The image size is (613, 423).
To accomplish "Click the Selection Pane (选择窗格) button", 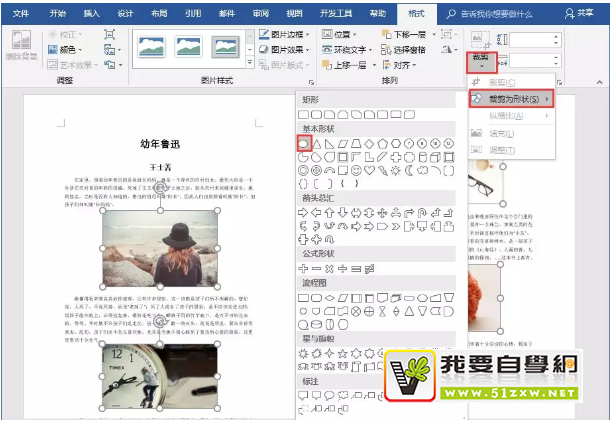I will (x=403, y=49).
